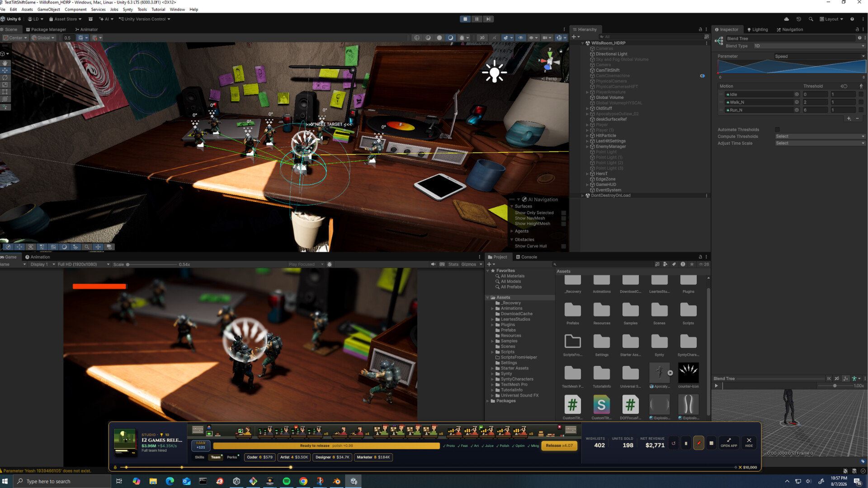
Task: Open Chrome from the Windows taskbar
Action: pyautogui.click(x=303, y=482)
